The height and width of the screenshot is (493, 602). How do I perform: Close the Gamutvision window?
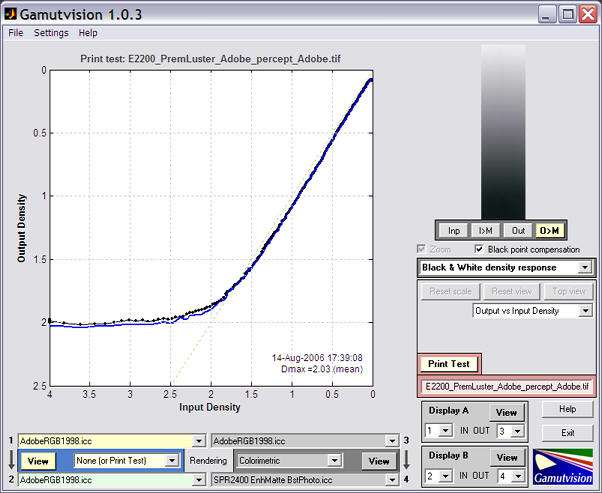coord(588,15)
